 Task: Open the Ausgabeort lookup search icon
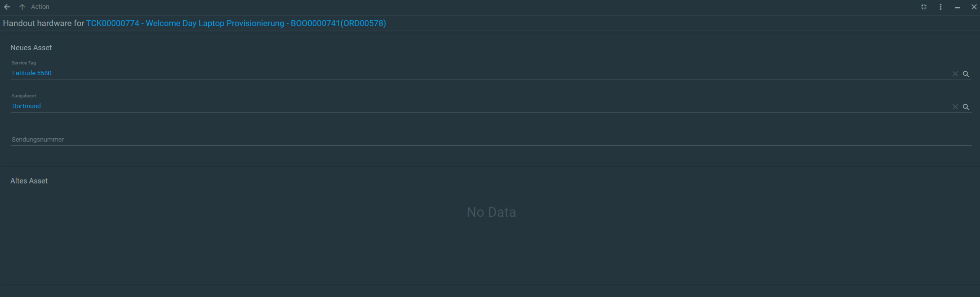point(966,107)
